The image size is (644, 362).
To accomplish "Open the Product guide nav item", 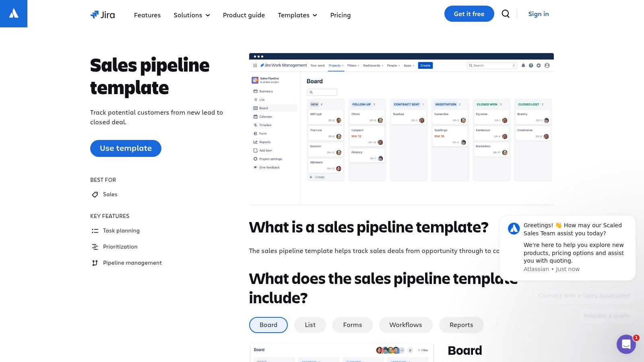I will (244, 15).
